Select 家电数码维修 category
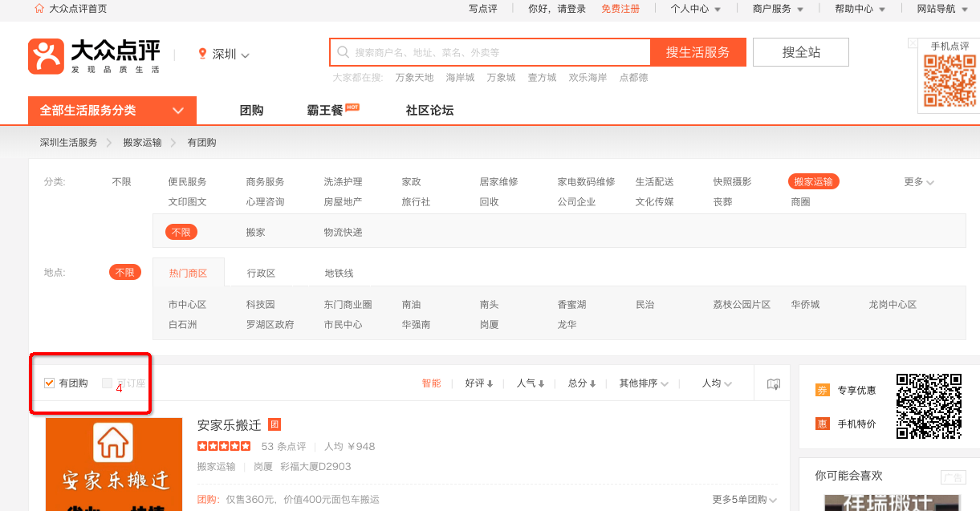The height and width of the screenshot is (511, 980). (587, 182)
